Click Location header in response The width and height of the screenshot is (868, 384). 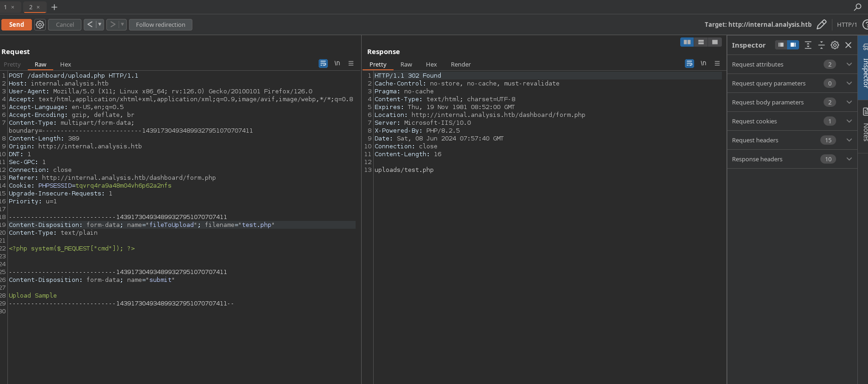[480, 115]
